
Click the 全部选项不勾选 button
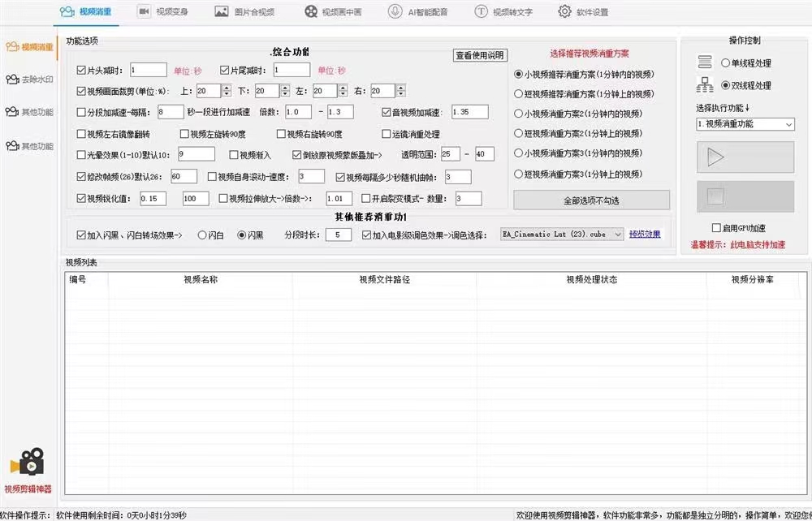point(591,200)
